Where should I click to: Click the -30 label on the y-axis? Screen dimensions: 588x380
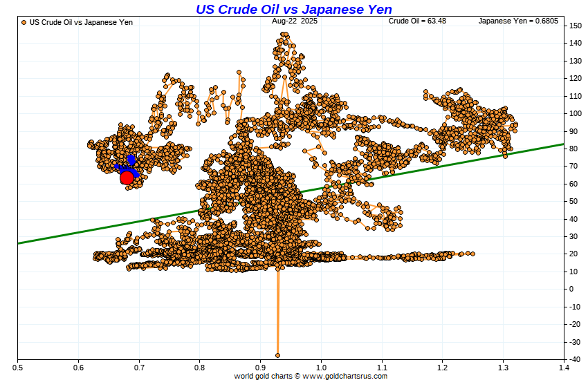click(x=576, y=342)
